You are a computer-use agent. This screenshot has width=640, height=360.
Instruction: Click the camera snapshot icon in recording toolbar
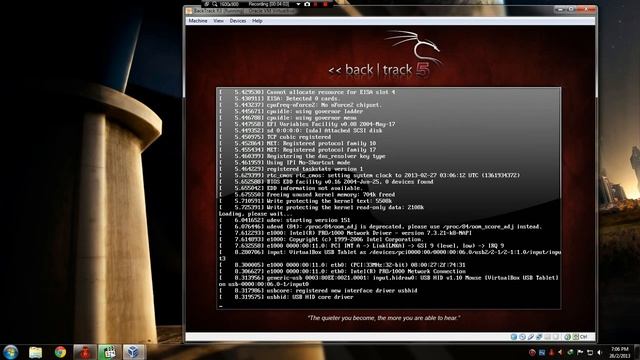pyautogui.click(x=307, y=4)
